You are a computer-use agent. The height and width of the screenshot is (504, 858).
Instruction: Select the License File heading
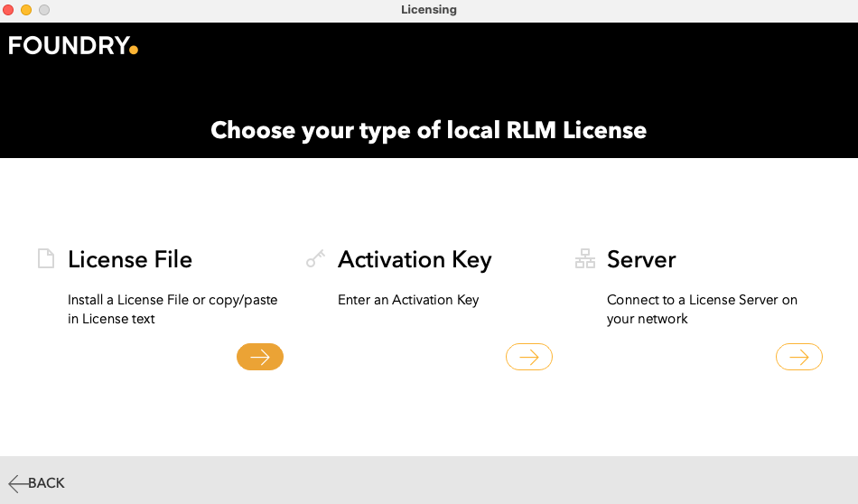point(130,259)
